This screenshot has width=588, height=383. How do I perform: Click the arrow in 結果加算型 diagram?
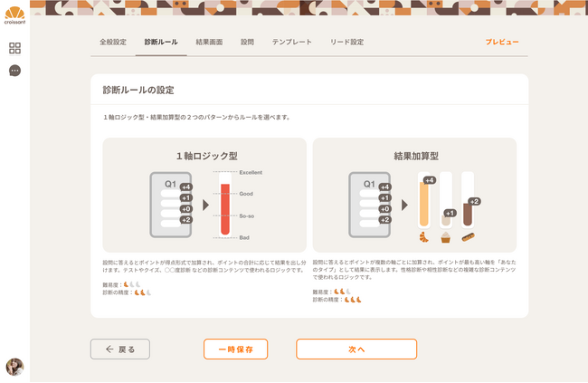pyautogui.click(x=404, y=205)
